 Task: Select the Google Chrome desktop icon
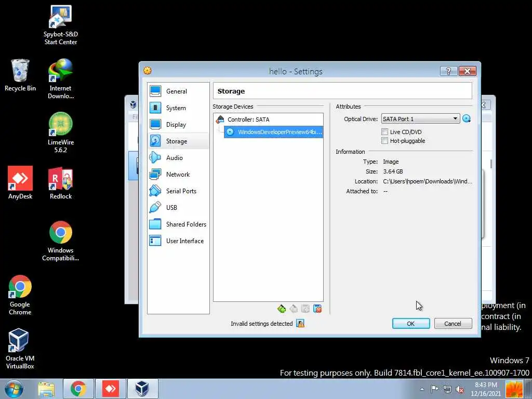pyautogui.click(x=20, y=295)
